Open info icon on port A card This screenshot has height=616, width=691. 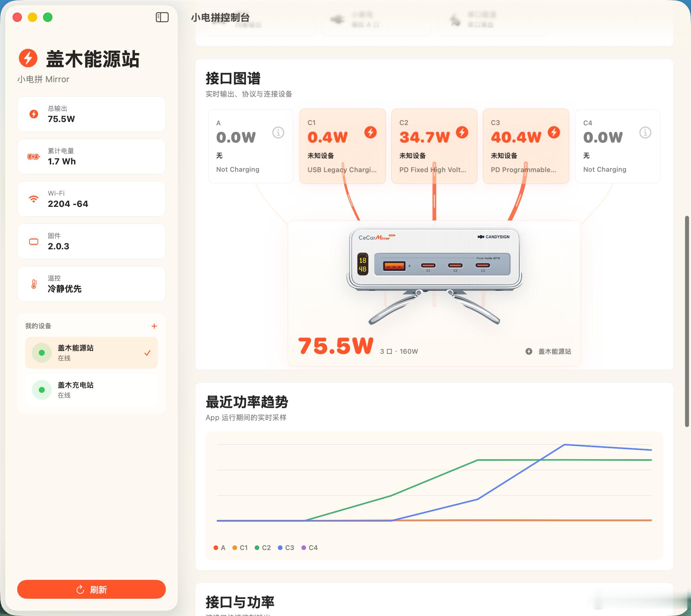tap(278, 132)
